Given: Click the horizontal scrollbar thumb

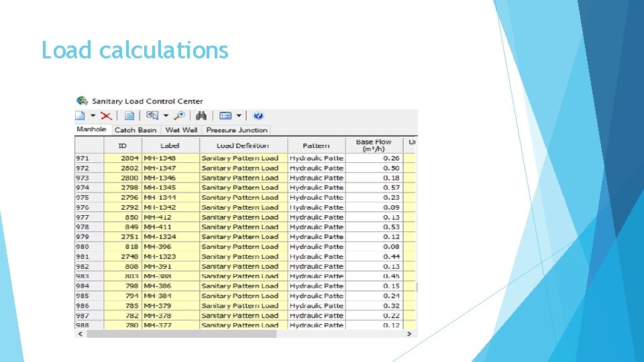Looking at the screenshot, I should coord(182,334).
